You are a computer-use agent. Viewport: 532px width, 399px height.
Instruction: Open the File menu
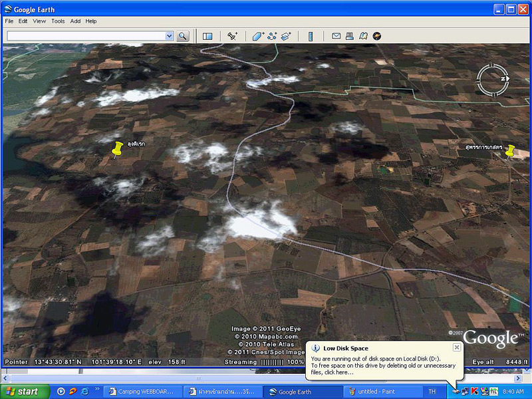pyautogui.click(x=9, y=21)
